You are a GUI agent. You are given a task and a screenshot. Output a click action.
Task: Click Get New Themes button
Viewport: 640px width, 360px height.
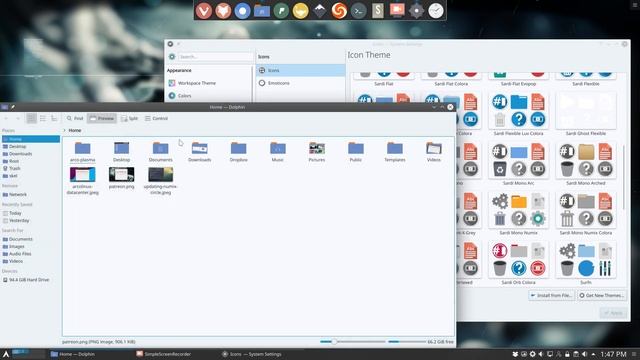point(602,295)
